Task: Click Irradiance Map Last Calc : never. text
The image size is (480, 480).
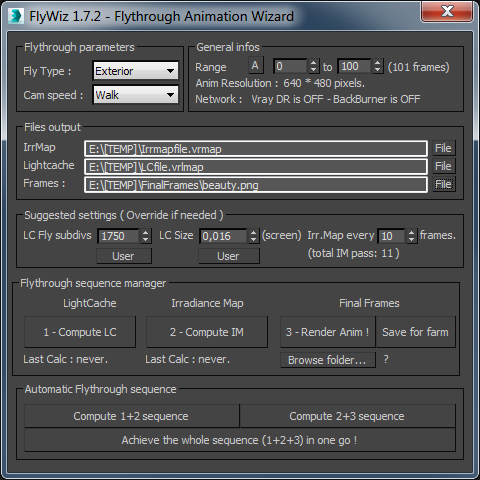Action: (187, 359)
